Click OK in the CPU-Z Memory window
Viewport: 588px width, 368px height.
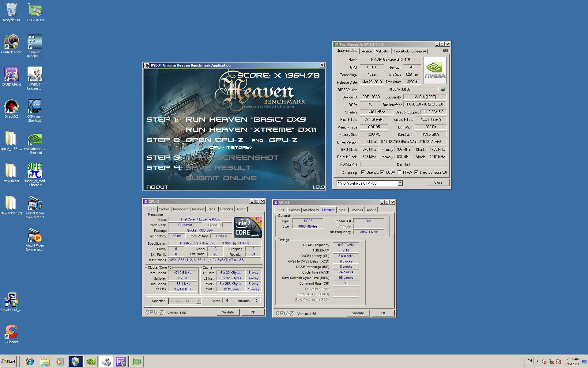[x=383, y=313]
